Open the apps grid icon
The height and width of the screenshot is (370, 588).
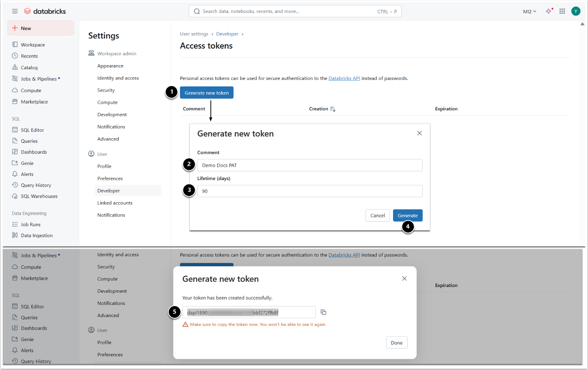point(562,11)
